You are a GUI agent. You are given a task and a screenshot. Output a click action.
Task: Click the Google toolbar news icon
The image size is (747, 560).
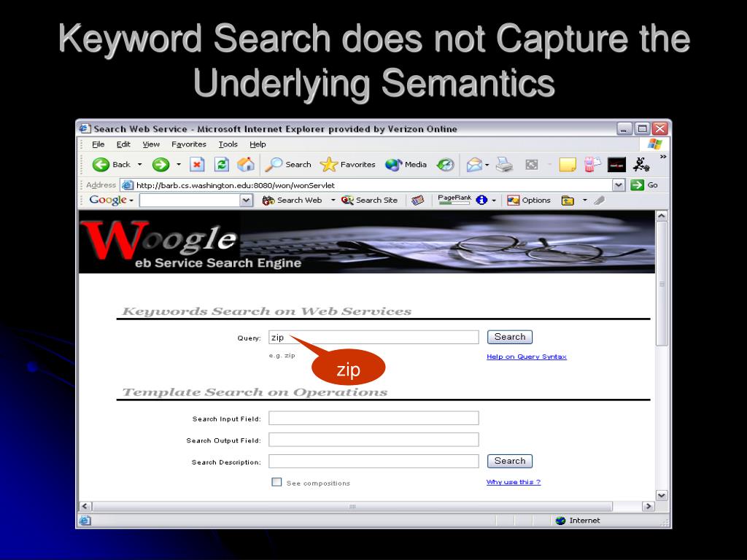coord(418,201)
